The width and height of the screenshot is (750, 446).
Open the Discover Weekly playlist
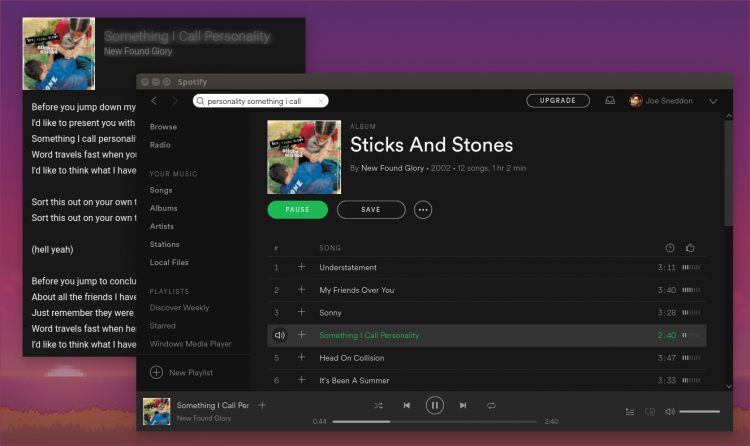(x=179, y=308)
